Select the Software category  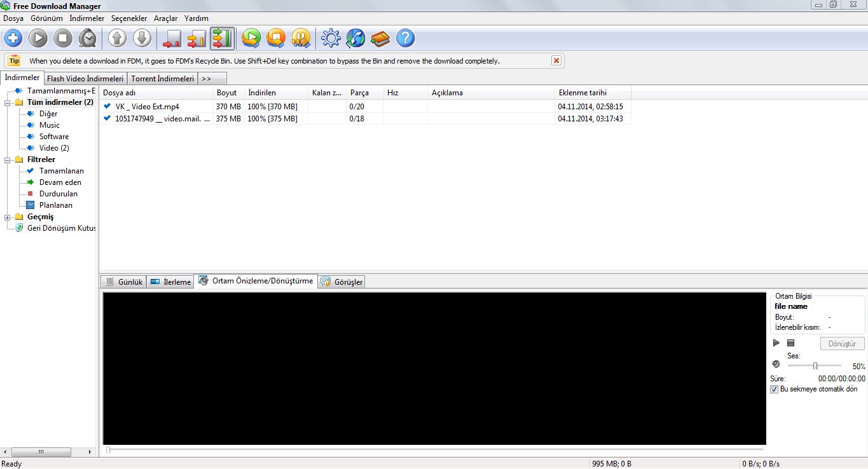[x=54, y=137]
